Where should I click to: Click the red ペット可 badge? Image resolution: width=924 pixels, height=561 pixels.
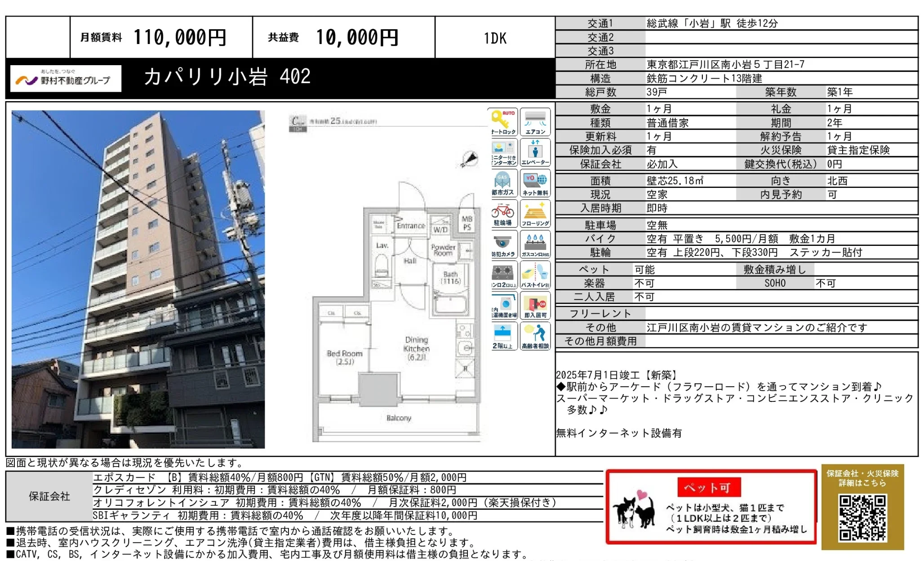pyautogui.click(x=709, y=487)
